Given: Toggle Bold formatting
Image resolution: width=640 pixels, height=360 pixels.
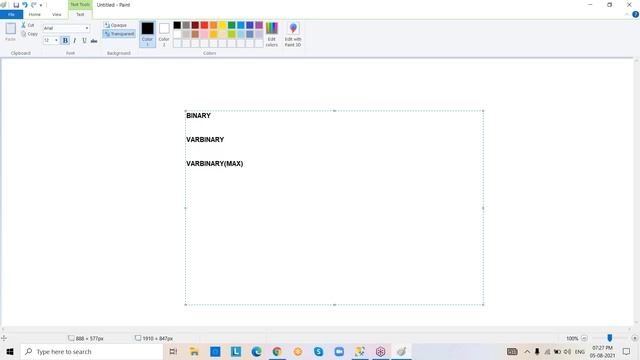Looking at the screenshot, I should tap(65, 40).
